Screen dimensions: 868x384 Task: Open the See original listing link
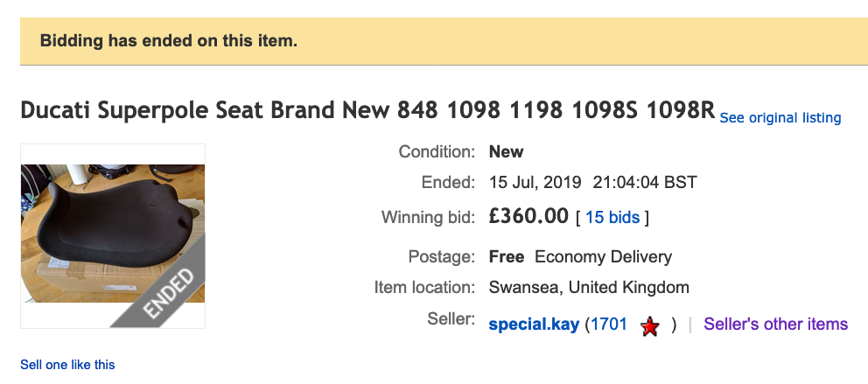pos(780,118)
